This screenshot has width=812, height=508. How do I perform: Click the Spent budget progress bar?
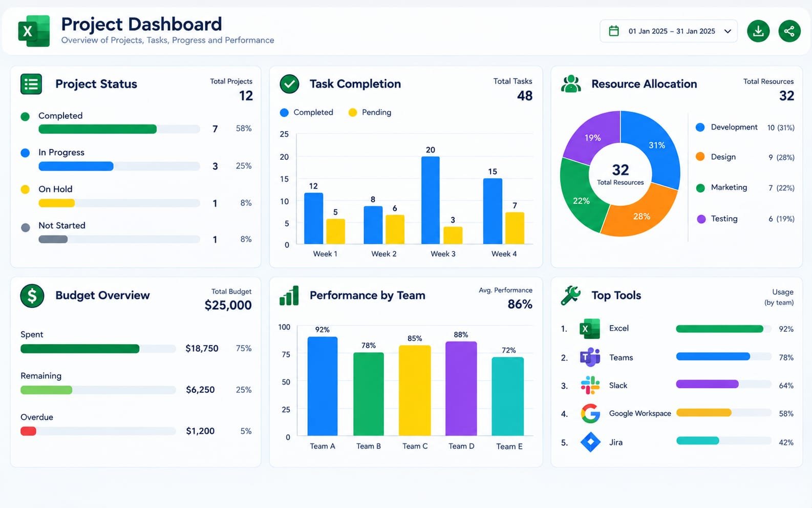coord(98,349)
